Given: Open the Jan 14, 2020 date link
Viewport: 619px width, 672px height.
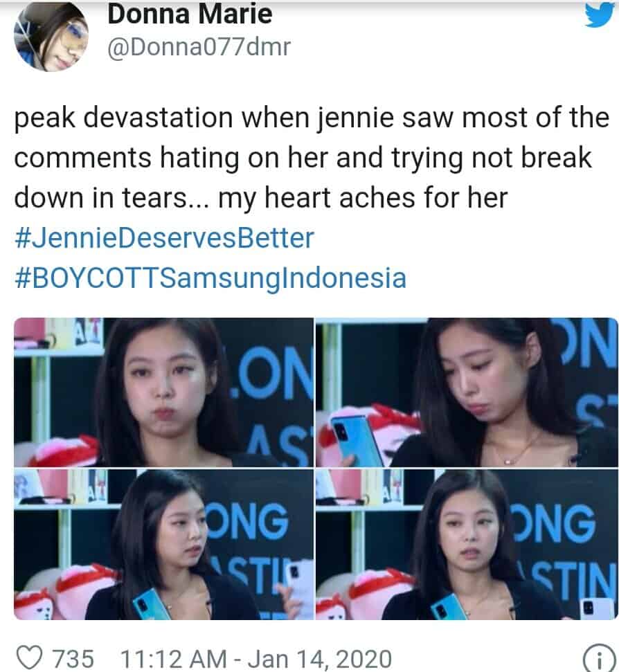Looking at the screenshot, I should 320,659.
